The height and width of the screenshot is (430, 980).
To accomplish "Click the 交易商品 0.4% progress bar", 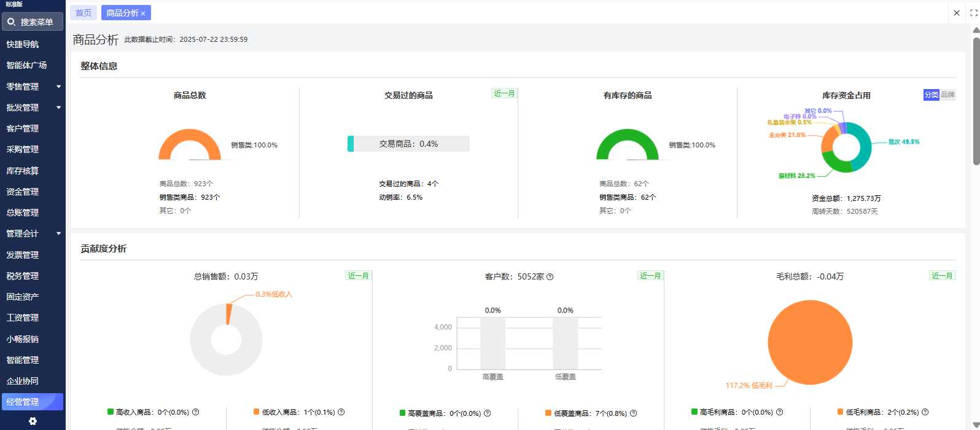I will (x=408, y=144).
